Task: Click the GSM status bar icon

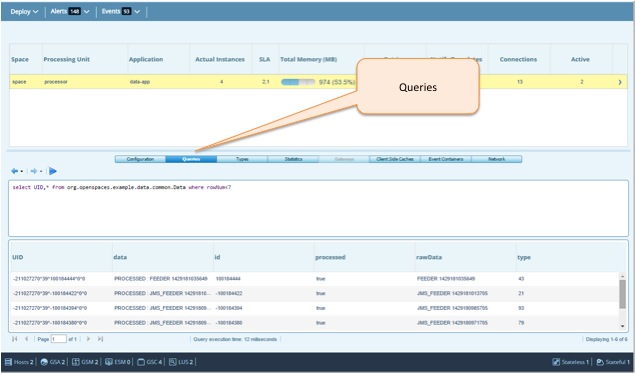Action: [76, 362]
